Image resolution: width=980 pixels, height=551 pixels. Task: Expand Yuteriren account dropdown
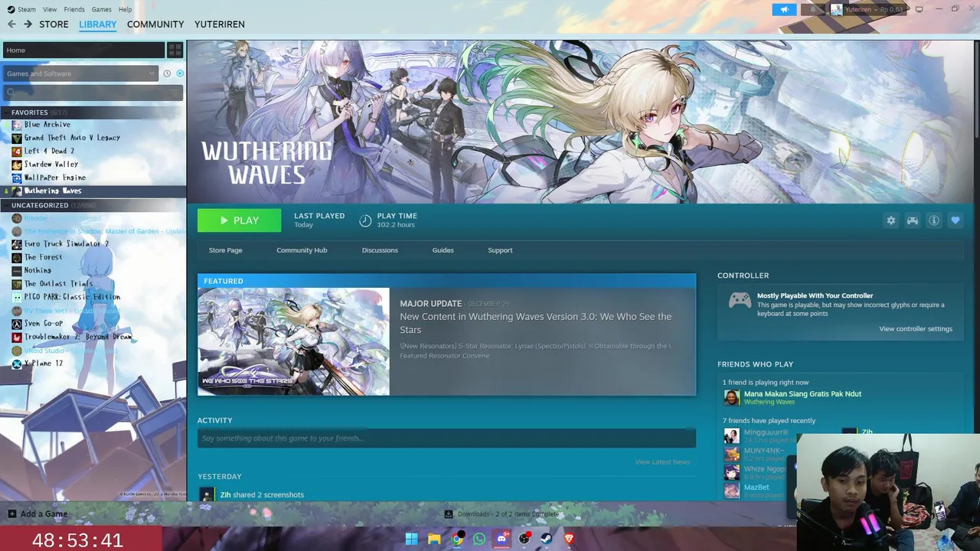point(867,9)
